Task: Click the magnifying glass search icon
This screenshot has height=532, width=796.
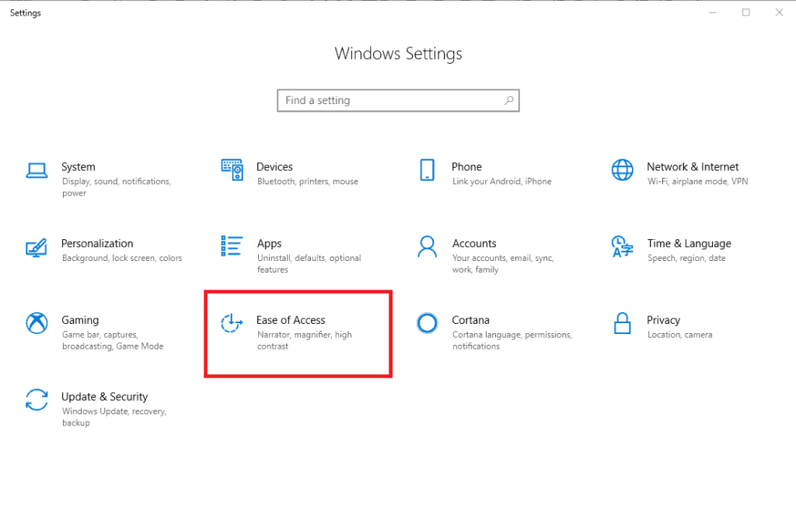Action: pyautogui.click(x=508, y=100)
